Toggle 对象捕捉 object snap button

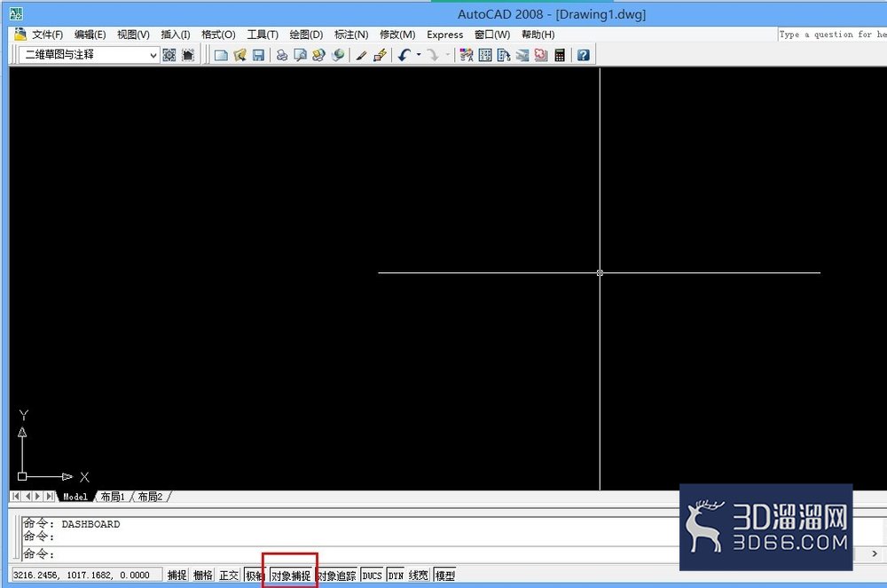point(291,575)
